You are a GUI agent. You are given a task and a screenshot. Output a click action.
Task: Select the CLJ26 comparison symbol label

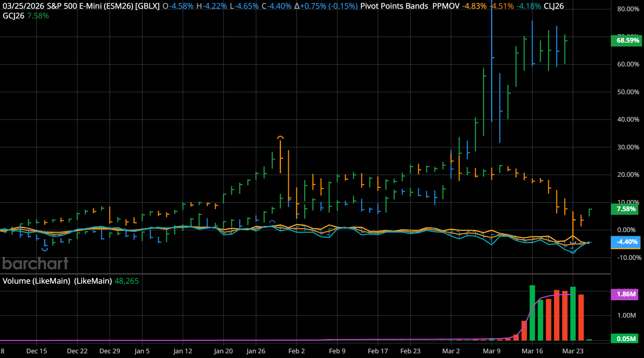[554, 6]
